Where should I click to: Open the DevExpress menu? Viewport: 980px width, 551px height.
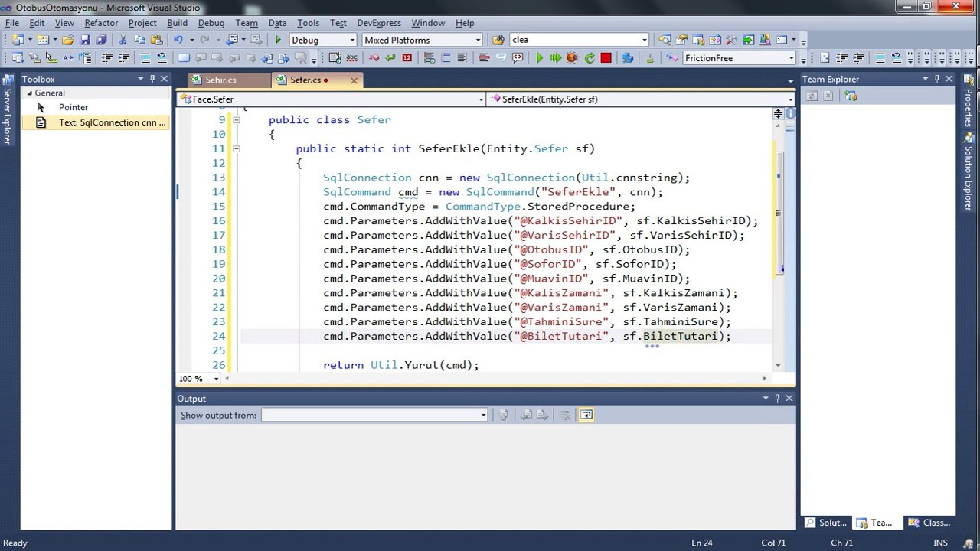[378, 23]
